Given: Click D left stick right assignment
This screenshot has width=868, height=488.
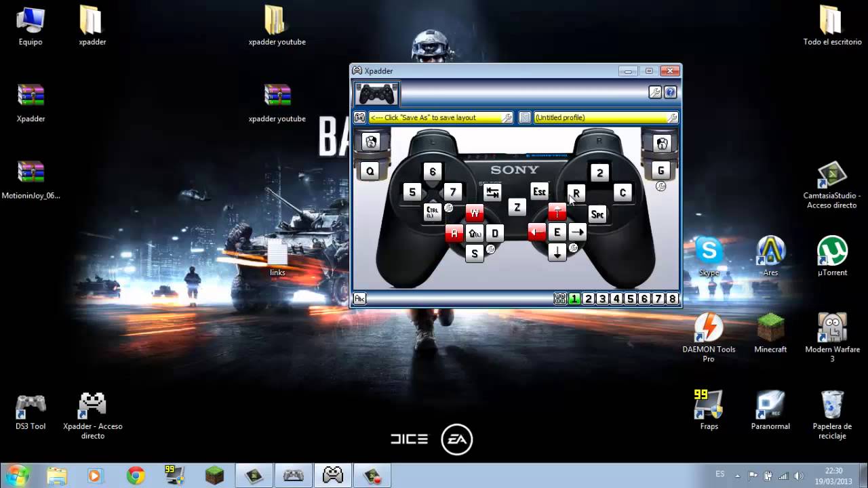Looking at the screenshot, I should 495,234.
